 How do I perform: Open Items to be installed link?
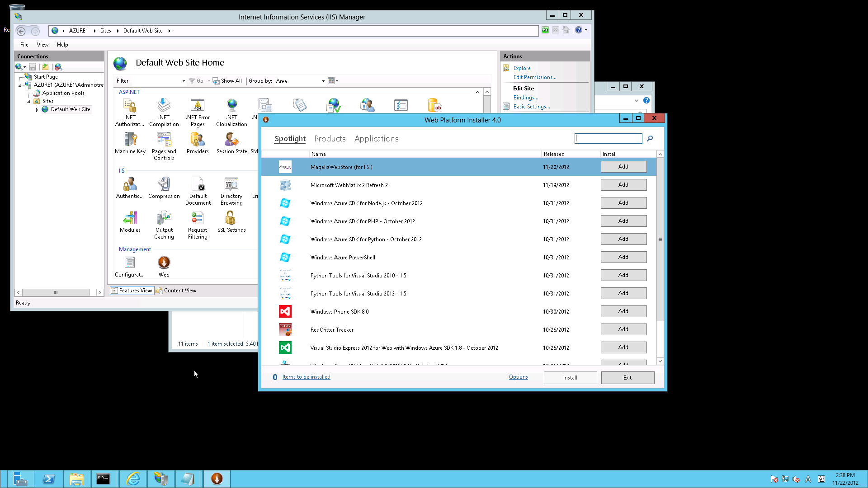click(x=306, y=377)
